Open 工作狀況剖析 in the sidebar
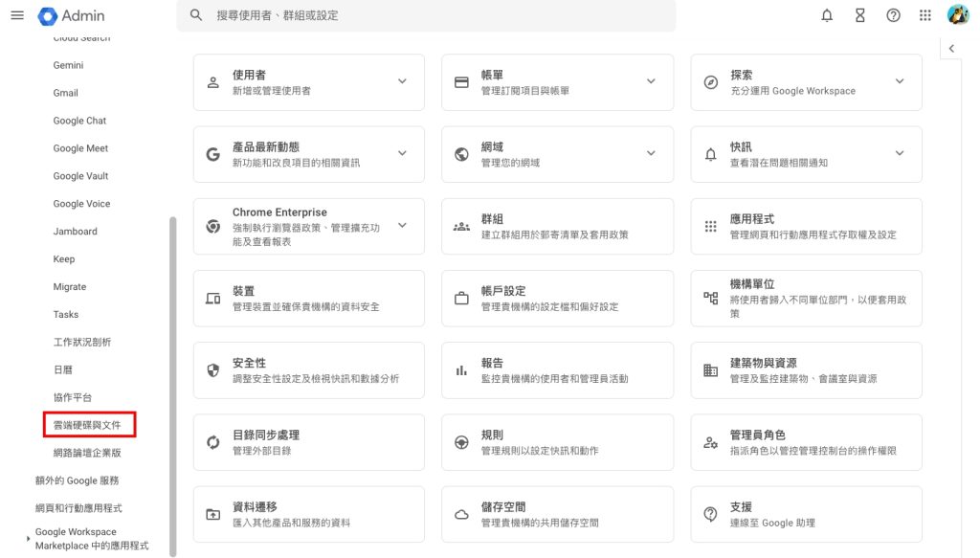The image size is (980, 558). 82,343
